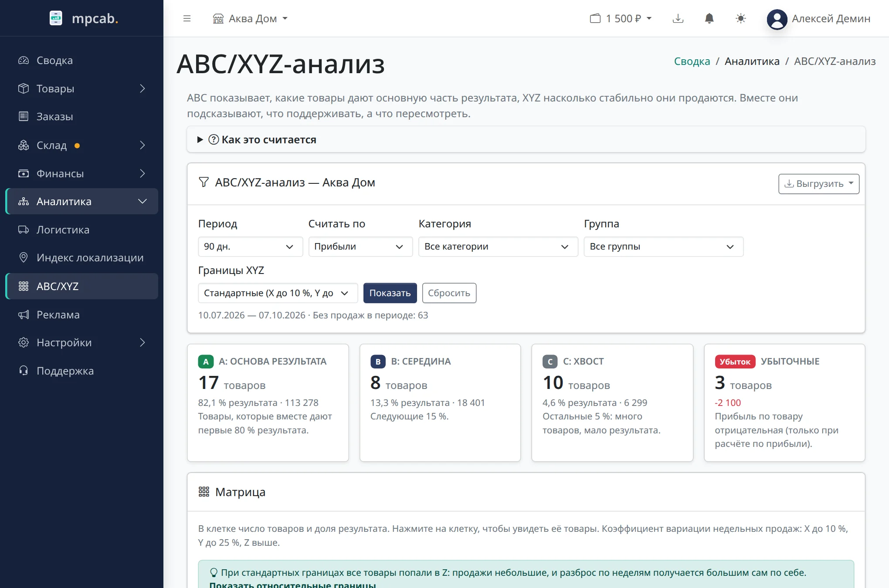Open the Период 90 дн. dropdown
This screenshot has width=889, height=588.
tap(250, 247)
